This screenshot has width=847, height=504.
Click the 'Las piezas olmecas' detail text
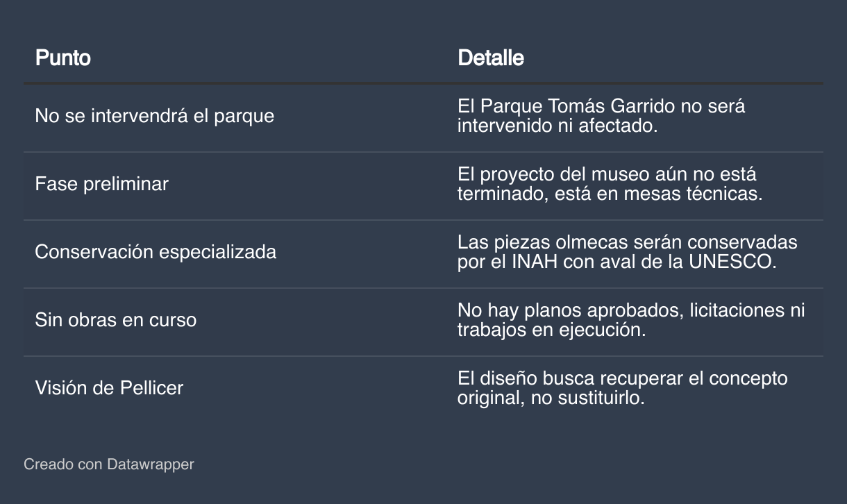tap(627, 243)
